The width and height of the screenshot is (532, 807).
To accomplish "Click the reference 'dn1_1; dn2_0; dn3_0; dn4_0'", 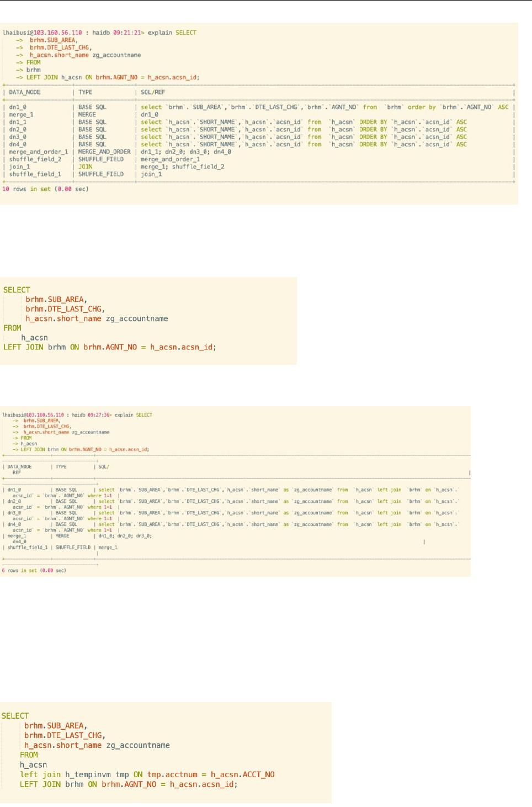I will (186, 152).
